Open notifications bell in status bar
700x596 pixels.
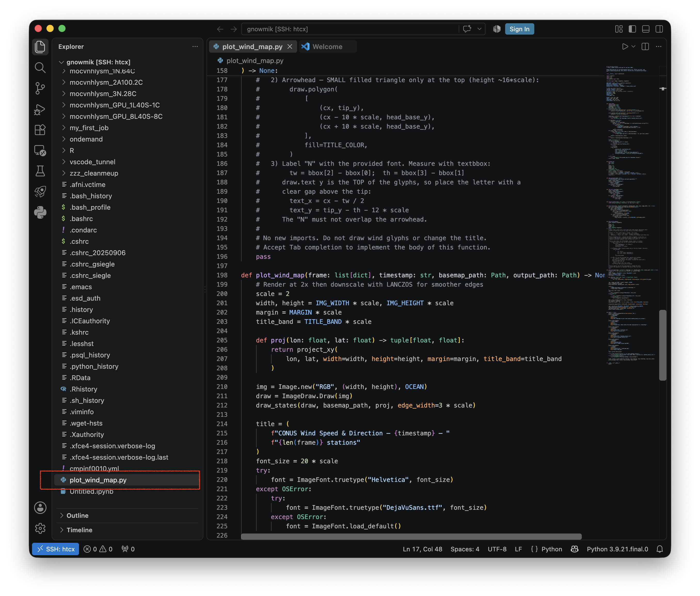(x=659, y=549)
